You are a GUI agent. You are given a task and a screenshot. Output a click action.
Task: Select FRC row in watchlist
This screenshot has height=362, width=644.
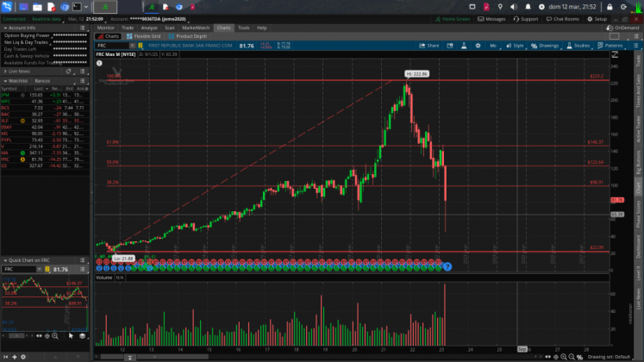click(45, 159)
